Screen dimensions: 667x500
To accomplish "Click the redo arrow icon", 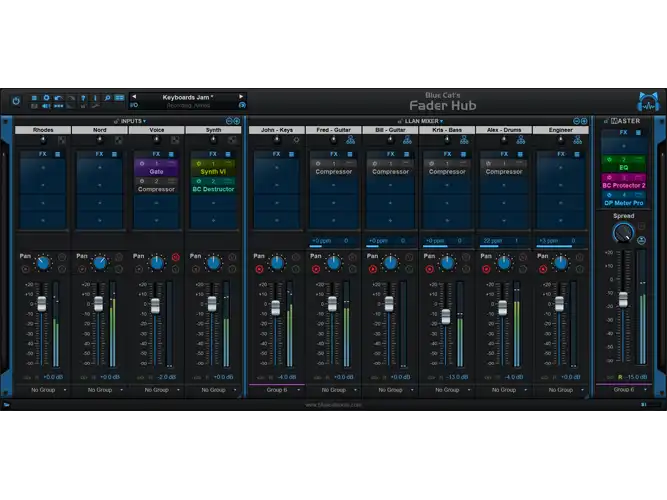I will (x=71, y=98).
